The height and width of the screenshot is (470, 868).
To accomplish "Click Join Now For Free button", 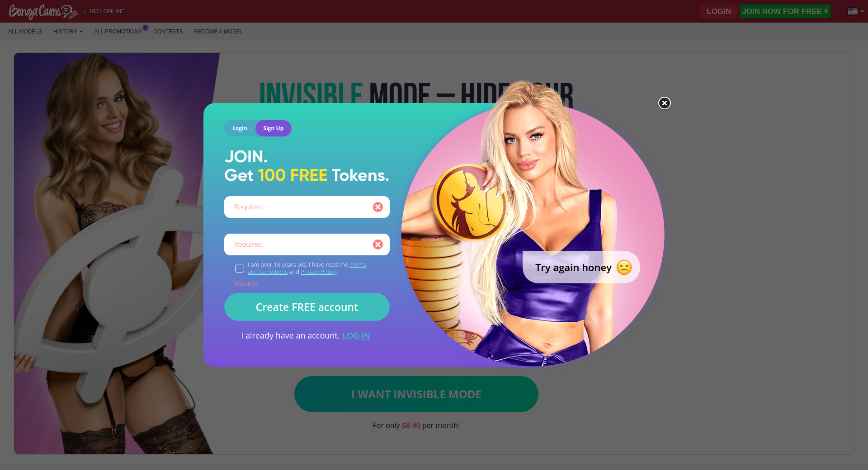I will tap(785, 11).
